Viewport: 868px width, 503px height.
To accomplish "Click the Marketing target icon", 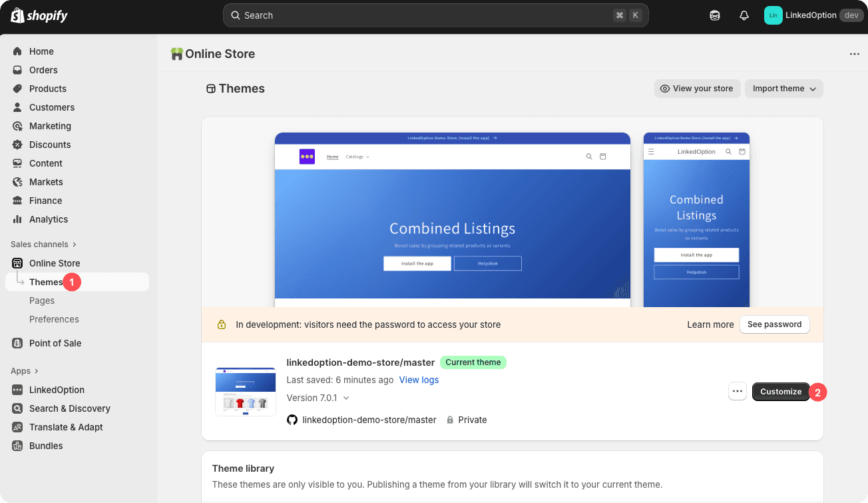I will coord(17,126).
